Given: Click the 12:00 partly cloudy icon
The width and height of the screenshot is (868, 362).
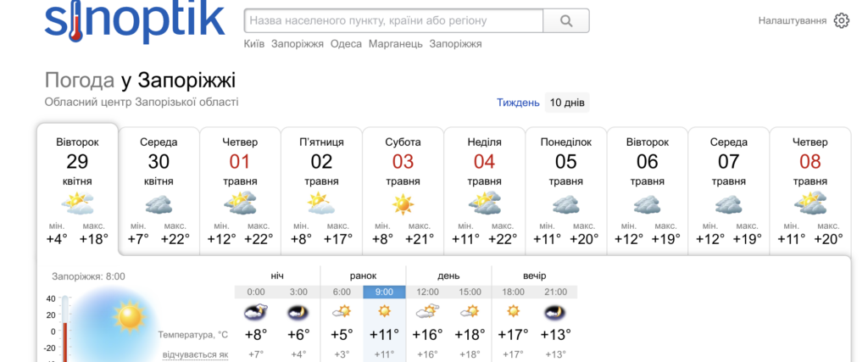Looking at the screenshot, I should coord(427,312).
